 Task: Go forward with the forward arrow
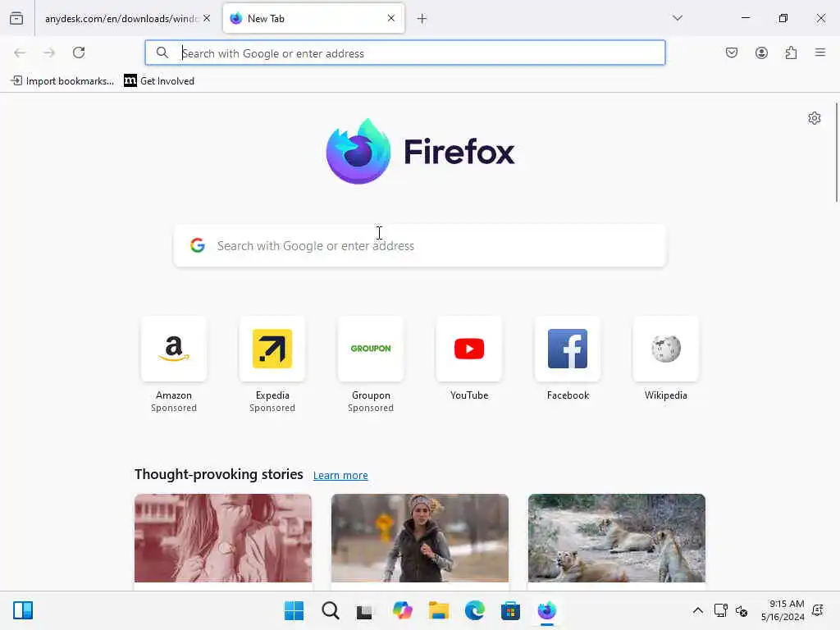49,52
